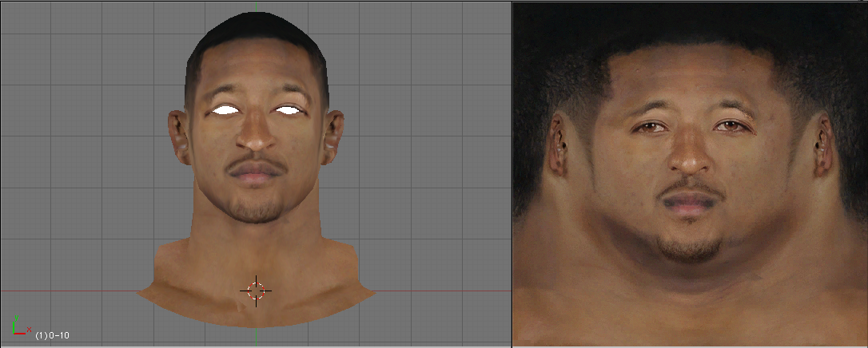The width and height of the screenshot is (868, 348).
Task: Select the 3D model's ear on viewport right
Action: 335,133
